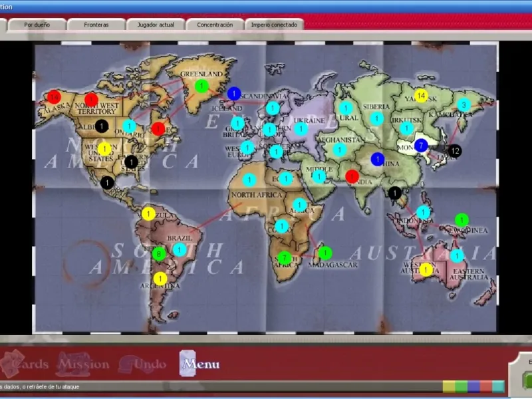532x399 pixels.
Task: Select the cyan army on Afghanistan
Action: [340, 150]
